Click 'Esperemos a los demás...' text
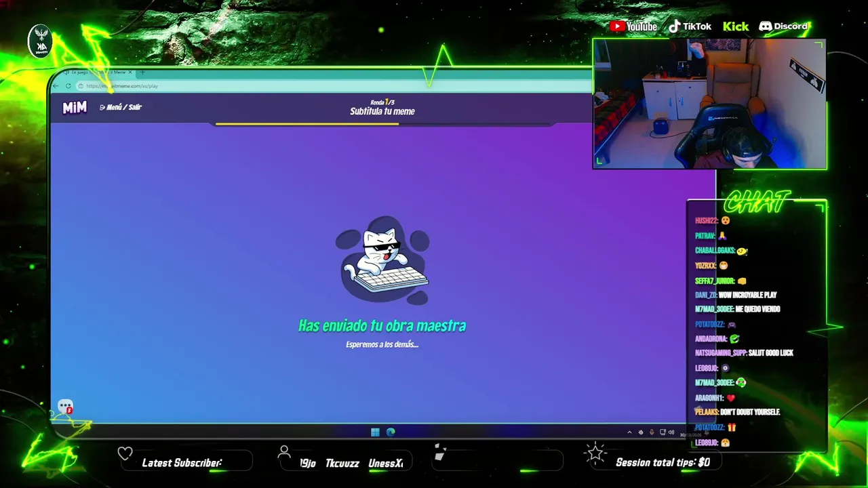This screenshot has height=488, width=868. (x=382, y=344)
